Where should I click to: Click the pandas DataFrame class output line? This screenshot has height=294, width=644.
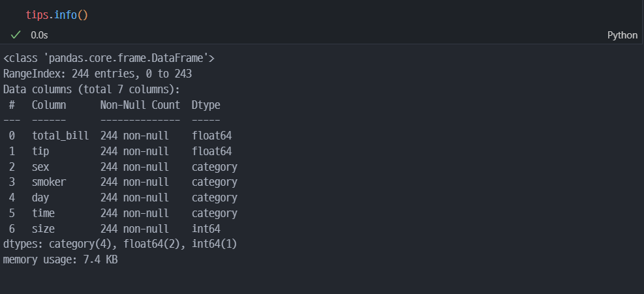click(109, 59)
